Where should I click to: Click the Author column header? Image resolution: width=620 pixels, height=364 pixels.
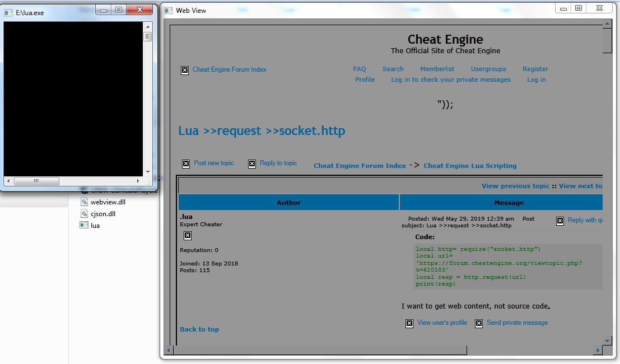pos(288,202)
